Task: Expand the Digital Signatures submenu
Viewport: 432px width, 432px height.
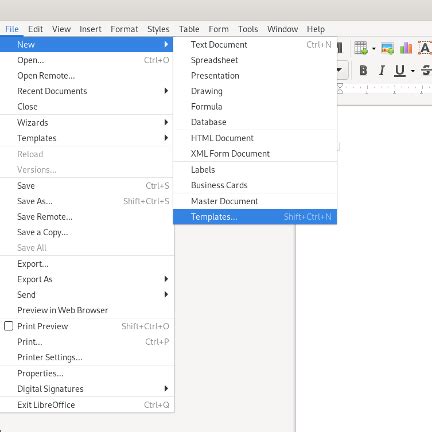Action: click(86, 389)
